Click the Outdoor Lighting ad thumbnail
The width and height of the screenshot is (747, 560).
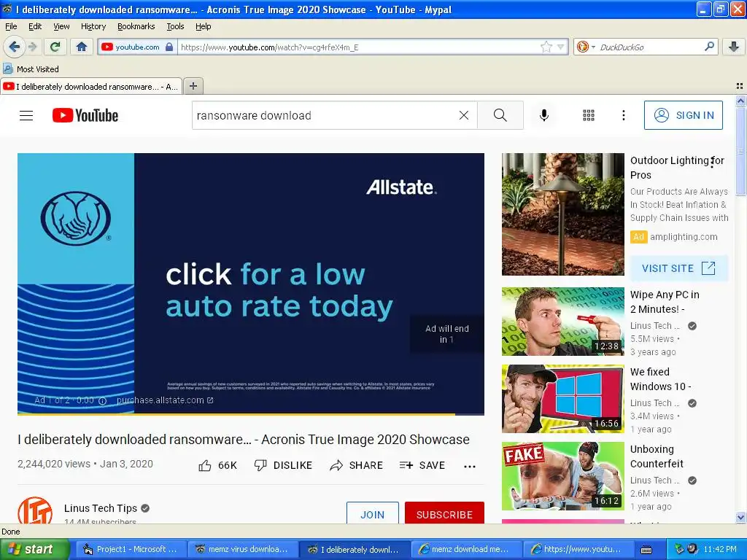pos(562,214)
